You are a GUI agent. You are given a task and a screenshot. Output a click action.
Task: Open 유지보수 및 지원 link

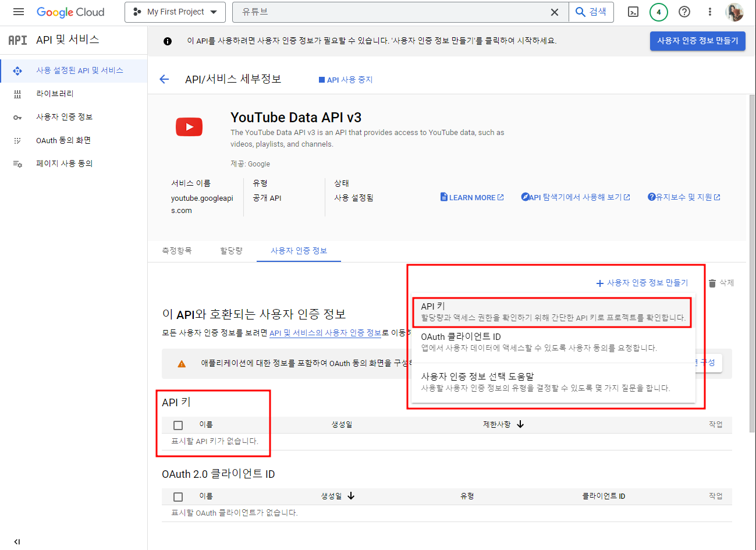pos(684,197)
